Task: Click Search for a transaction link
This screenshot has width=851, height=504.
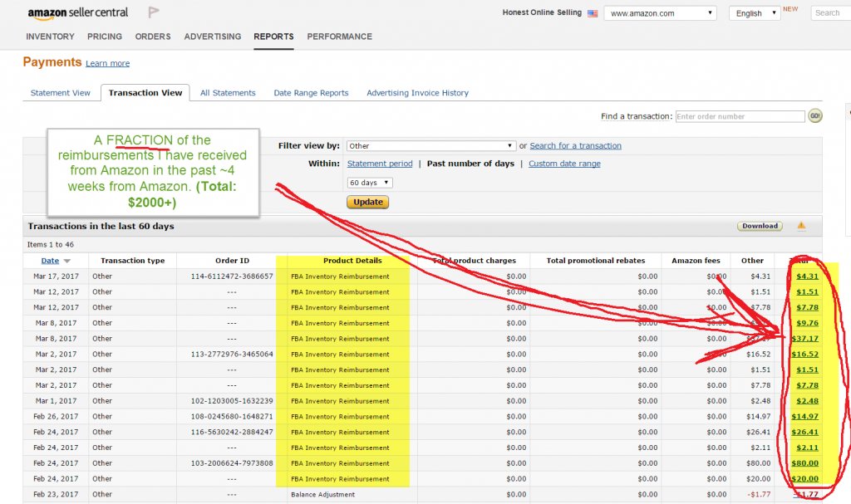Action: click(x=575, y=145)
